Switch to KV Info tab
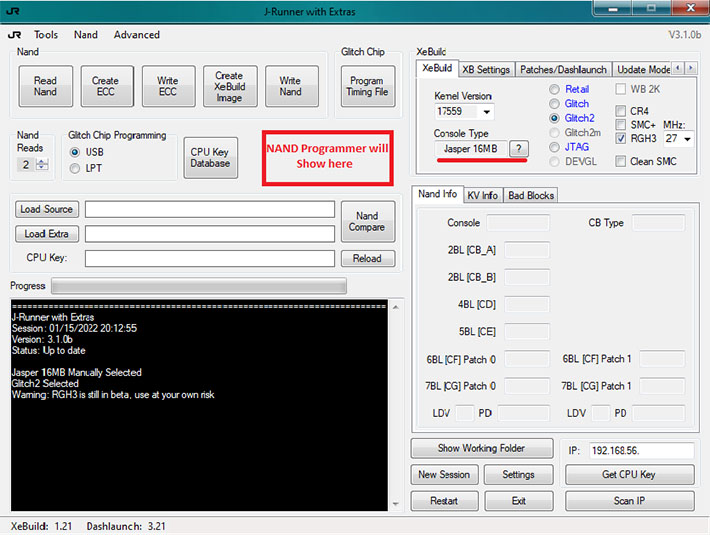 click(483, 195)
